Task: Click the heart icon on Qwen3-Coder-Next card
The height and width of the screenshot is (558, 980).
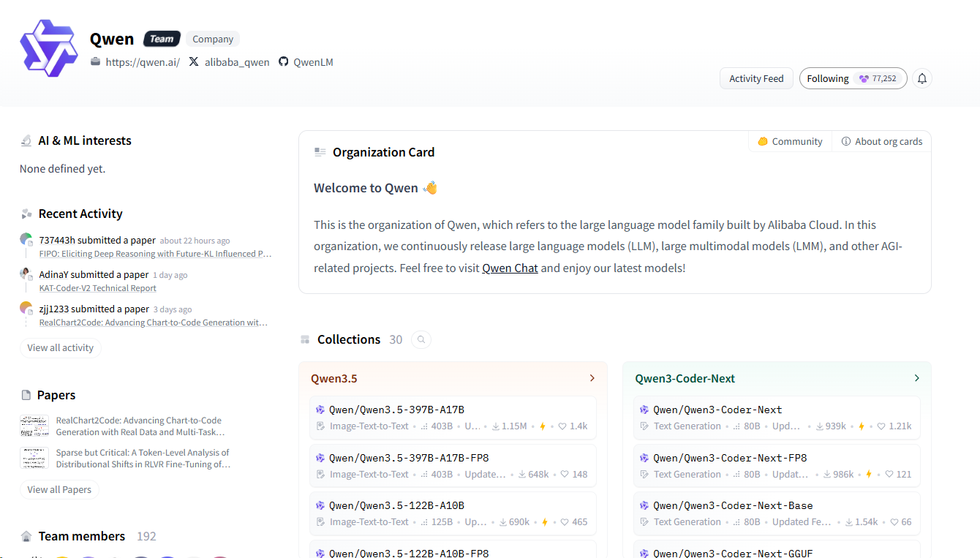Action: click(881, 426)
